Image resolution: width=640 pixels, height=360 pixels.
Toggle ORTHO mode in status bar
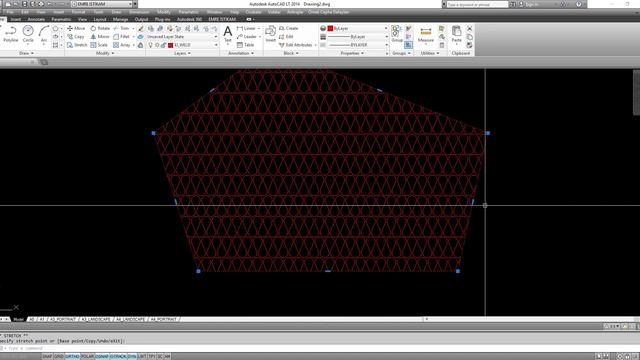click(72, 356)
